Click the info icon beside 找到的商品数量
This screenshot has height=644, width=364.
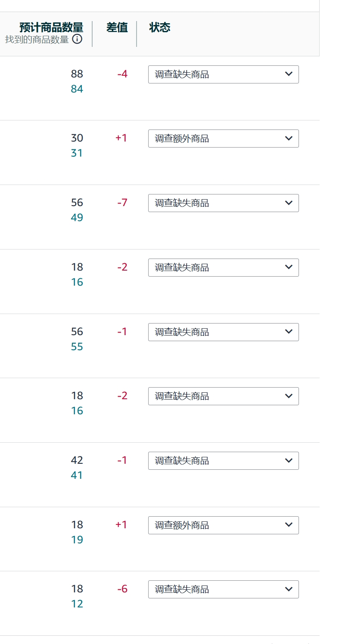point(77,39)
